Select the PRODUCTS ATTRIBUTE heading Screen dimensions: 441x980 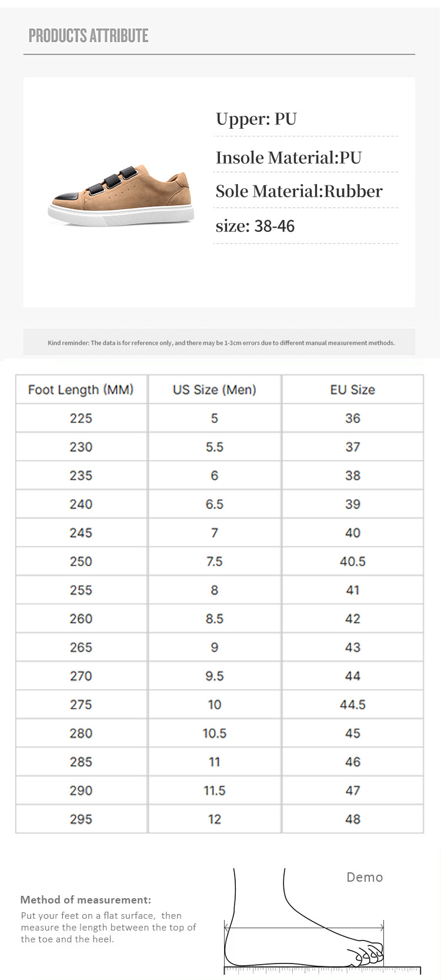88,36
